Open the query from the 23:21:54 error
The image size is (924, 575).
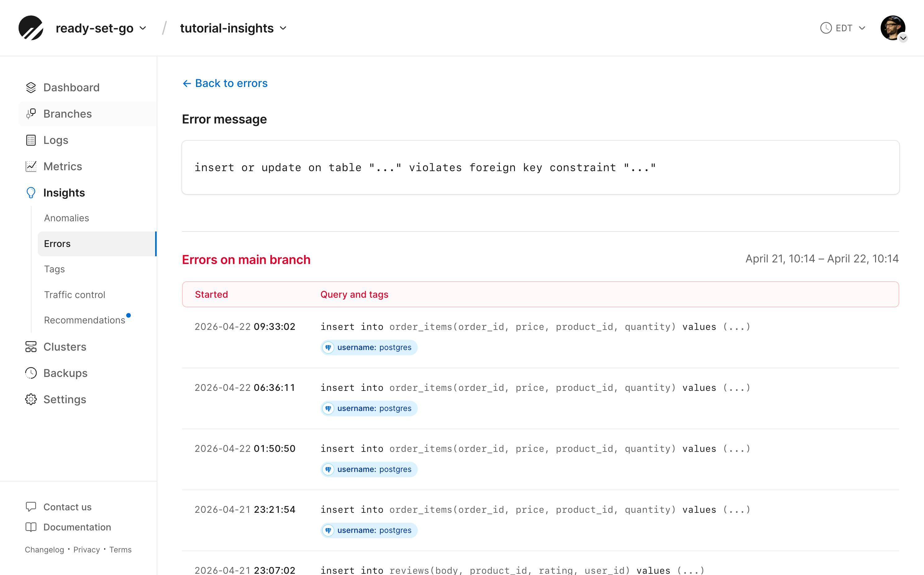535,510
